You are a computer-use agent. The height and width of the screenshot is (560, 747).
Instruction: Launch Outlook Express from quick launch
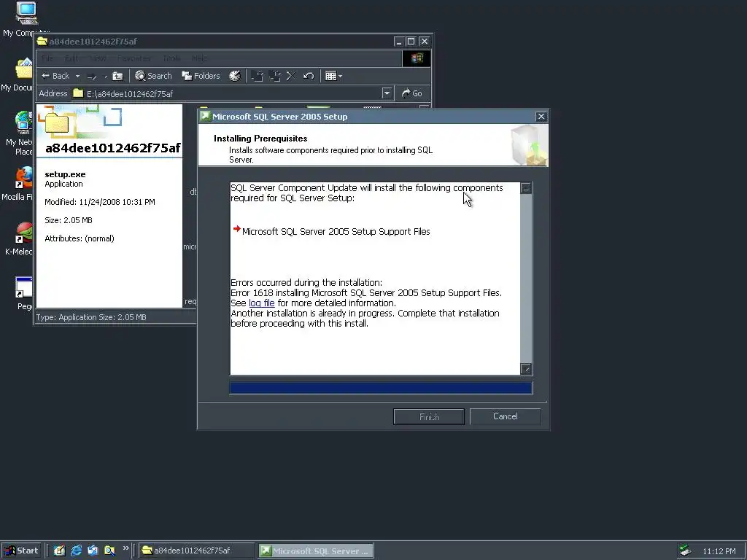[x=93, y=551]
